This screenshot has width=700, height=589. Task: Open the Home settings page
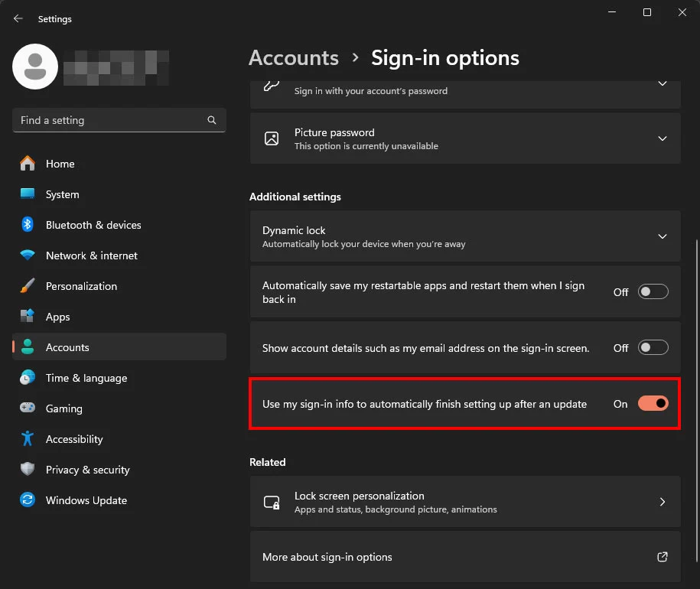(x=119, y=164)
